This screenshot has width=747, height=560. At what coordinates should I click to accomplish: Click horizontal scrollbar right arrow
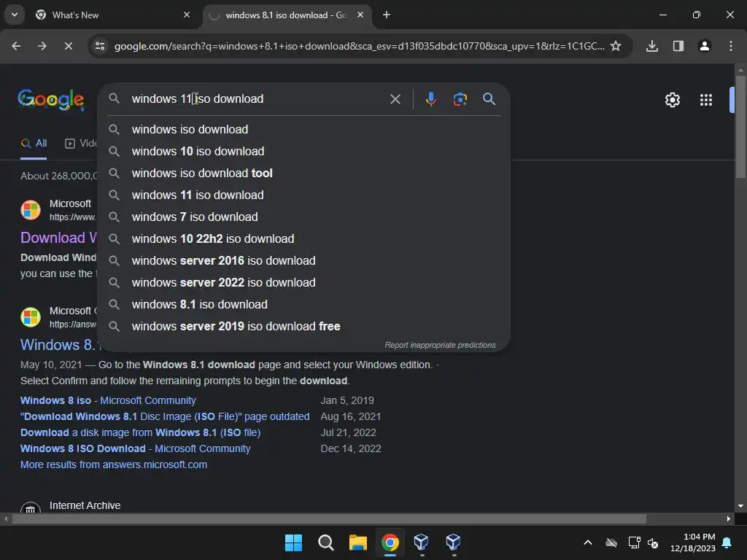click(x=729, y=518)
